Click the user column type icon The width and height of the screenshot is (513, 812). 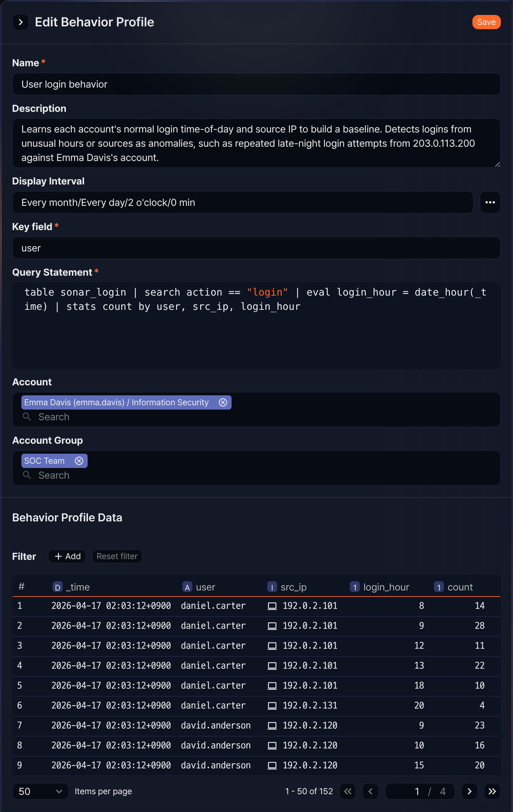[x=187, y=587]
